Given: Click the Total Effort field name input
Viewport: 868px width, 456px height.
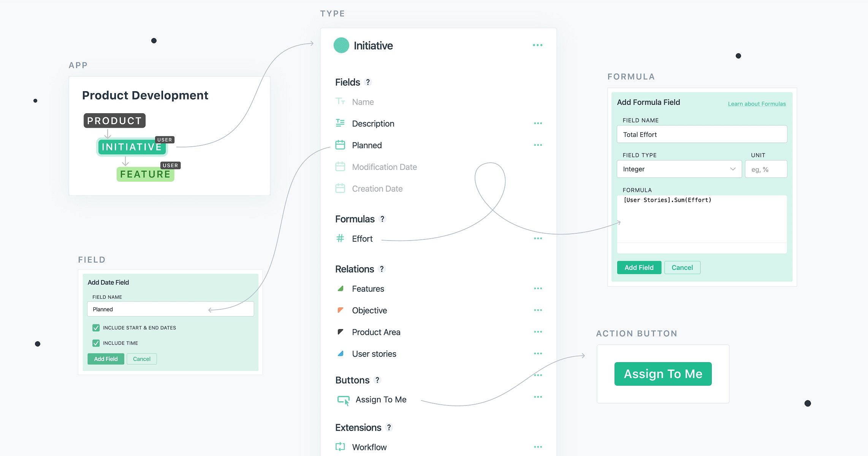Looking at the screenshot, I should [x=702, y=135].
